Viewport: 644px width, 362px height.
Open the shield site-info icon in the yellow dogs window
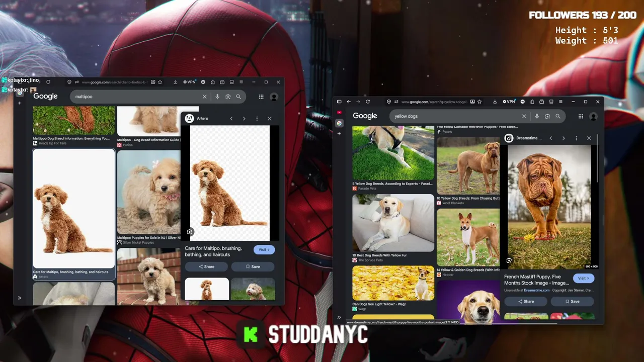tap(389, 102)
